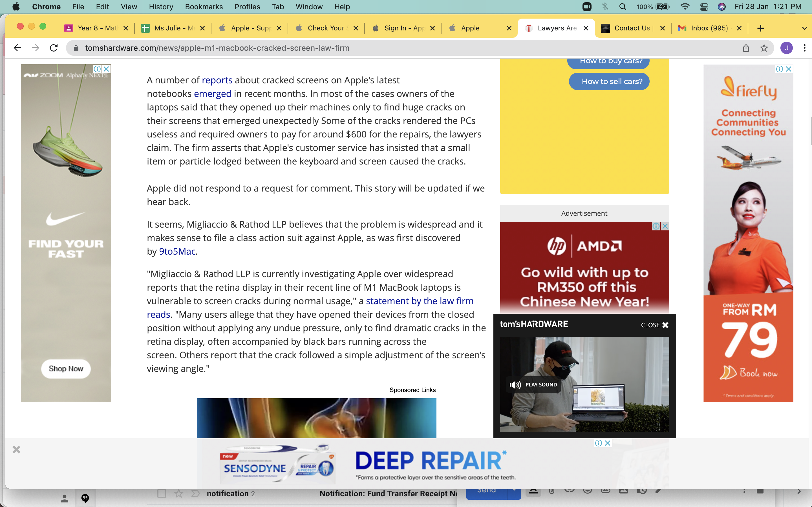Open the macOS Control Center toggle icon

coord(704,7)
